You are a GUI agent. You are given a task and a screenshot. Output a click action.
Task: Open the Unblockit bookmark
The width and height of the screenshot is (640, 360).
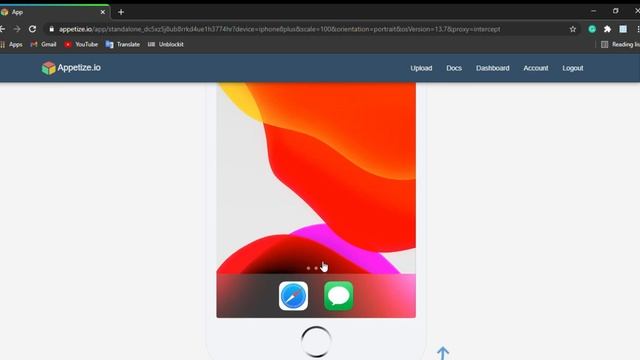pyautogui.click(x=165, y=44)
